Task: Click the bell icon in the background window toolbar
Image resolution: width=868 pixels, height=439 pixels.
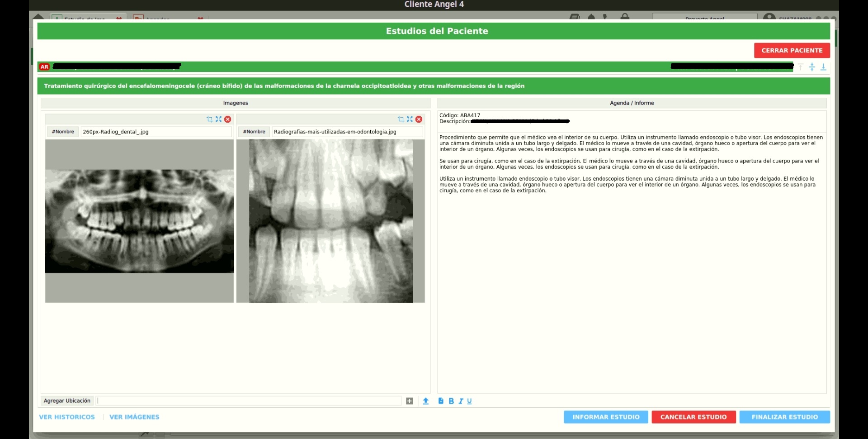Action: [x=591, y=17]
